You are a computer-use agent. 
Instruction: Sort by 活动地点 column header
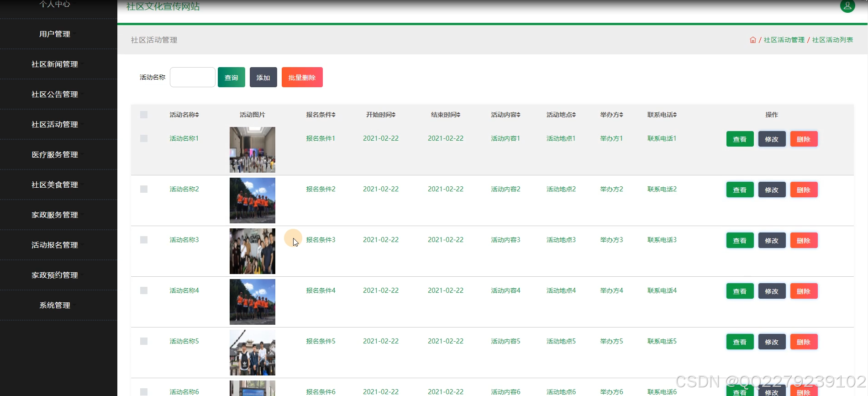pos(561,115)
